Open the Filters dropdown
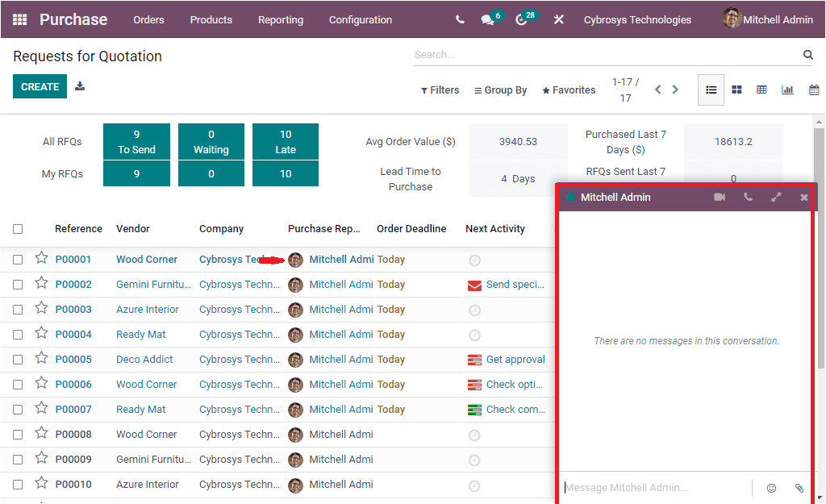 [440, 90]
